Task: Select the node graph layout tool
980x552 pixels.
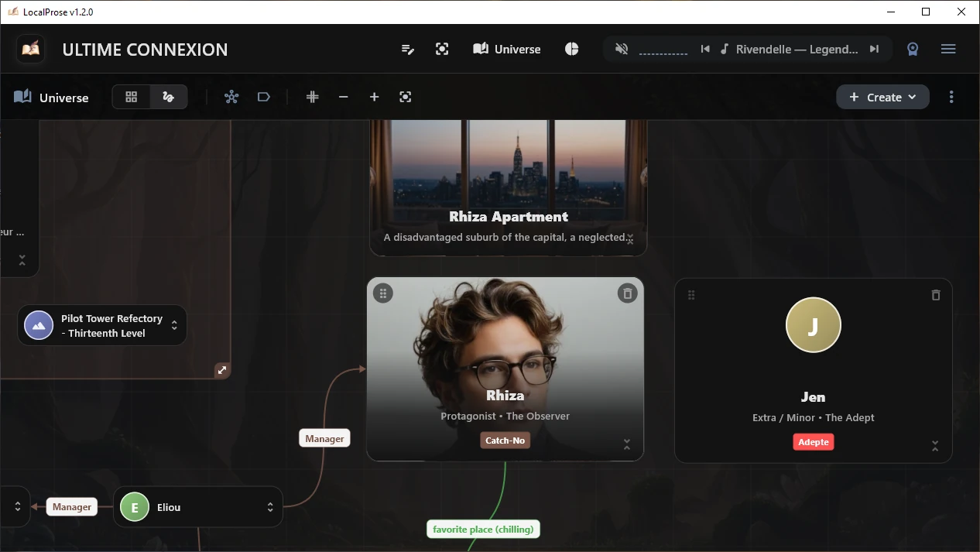Action: pyautogui.click(x=231, y=97)
